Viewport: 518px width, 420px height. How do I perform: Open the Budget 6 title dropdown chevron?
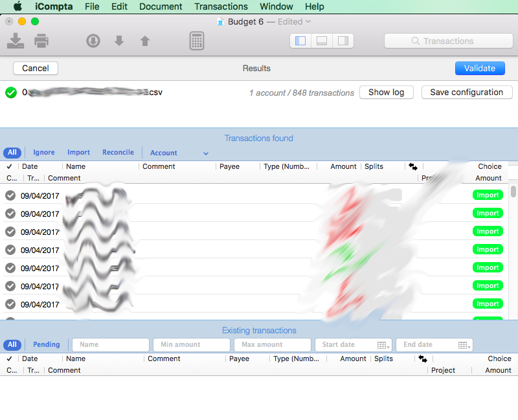(308, 21)
